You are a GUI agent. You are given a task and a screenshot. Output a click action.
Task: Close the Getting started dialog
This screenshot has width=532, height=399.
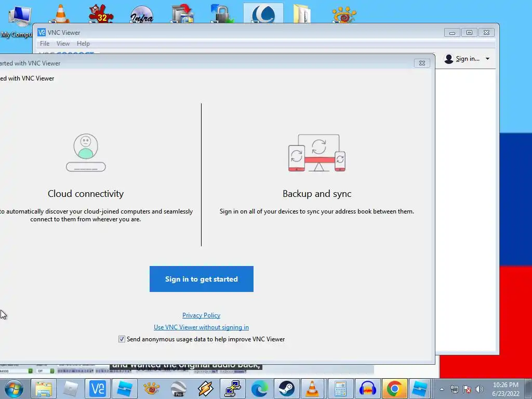[422, 63]
